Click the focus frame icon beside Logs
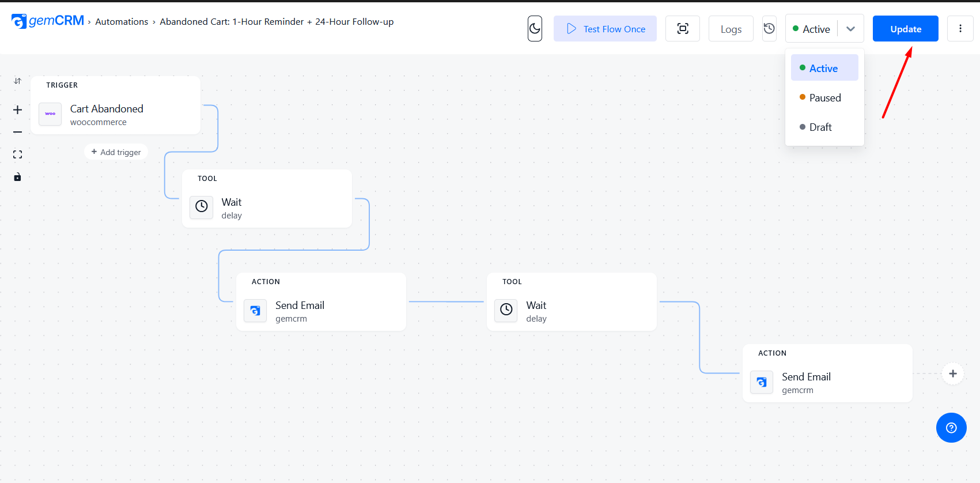 click(x=683, y=29)
